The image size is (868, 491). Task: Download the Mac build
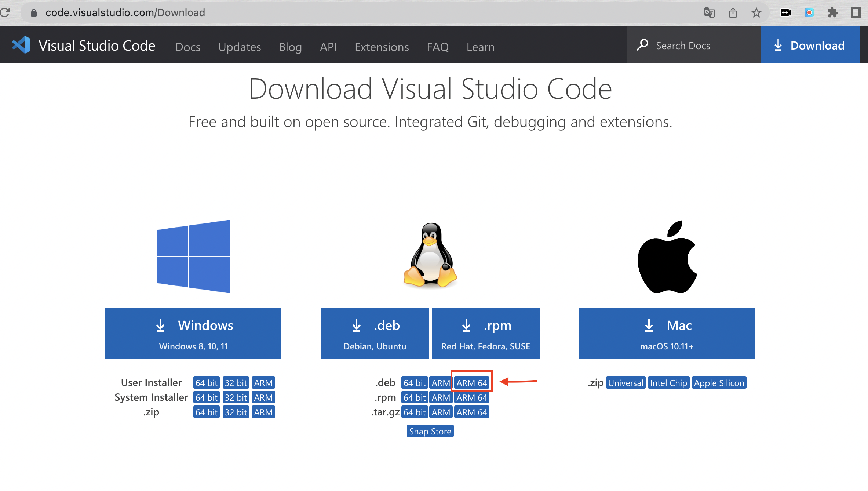[667, 334]
